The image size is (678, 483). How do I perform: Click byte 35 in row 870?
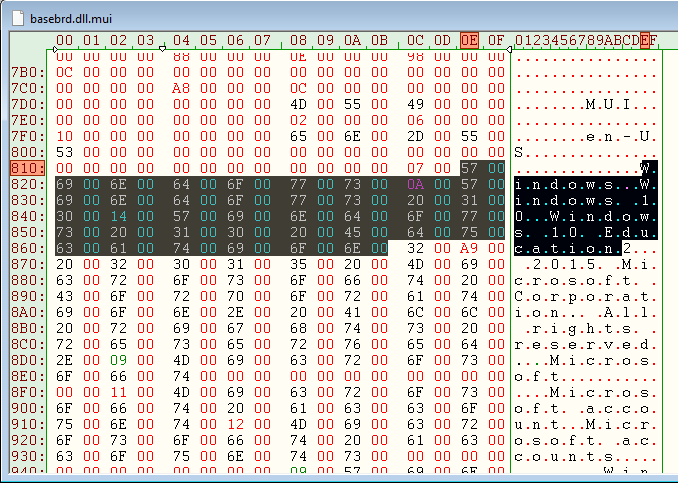point(298,264)
